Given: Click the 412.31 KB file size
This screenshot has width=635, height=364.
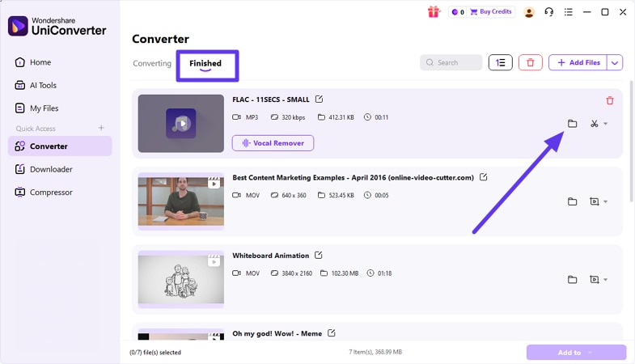Looking at the screenshot, I should click(x=341, y=117).
